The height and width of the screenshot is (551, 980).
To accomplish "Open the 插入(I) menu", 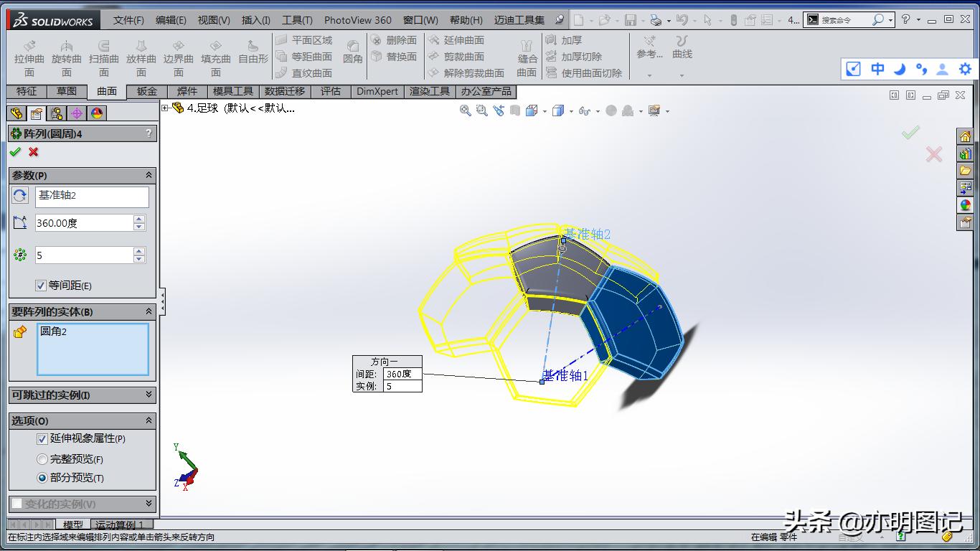I will point(255,20).
